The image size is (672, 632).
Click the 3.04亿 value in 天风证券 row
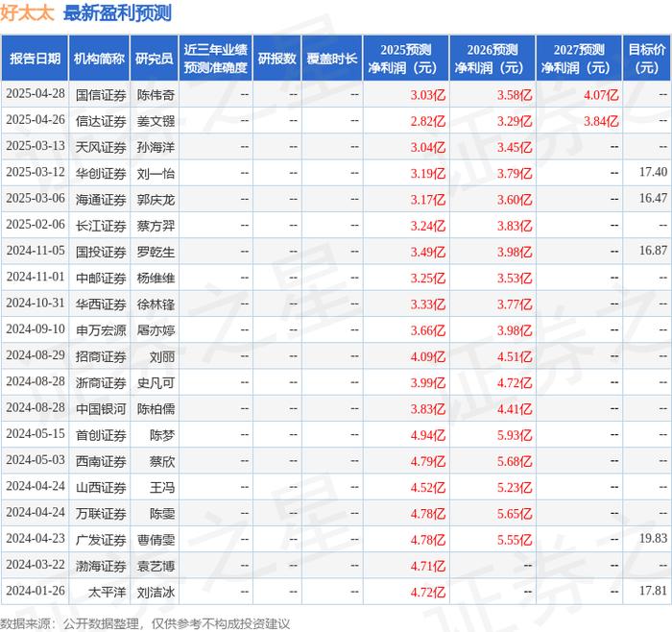pos(428,147)
